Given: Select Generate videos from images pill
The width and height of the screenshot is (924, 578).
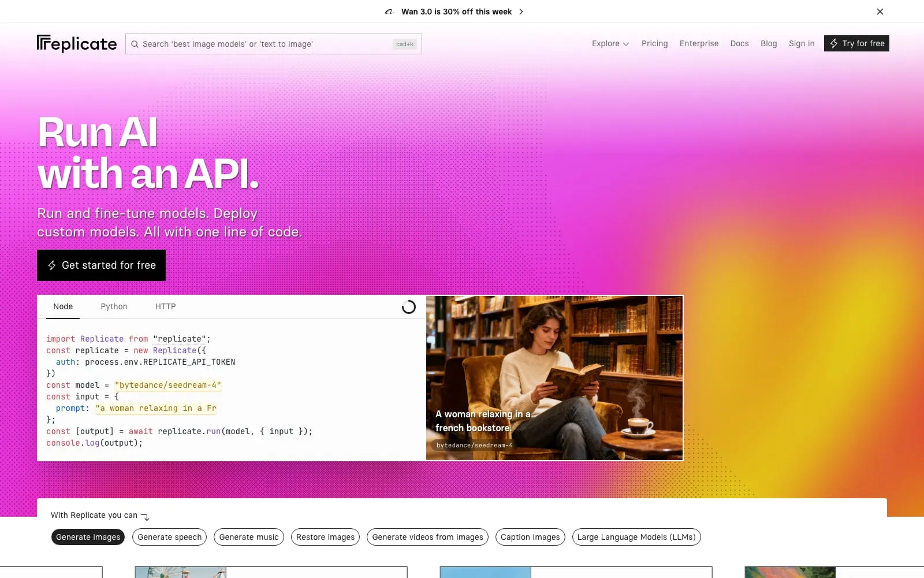Looking at the screenshot, I should pyautogui.click(x=427, y=537).
